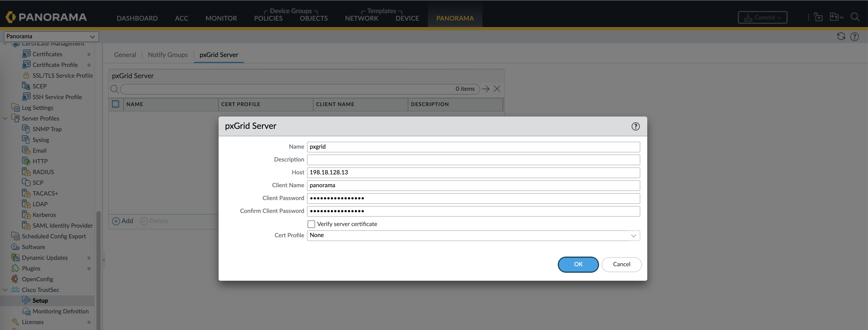This screenshot has width=868, height=330.
Task: Enable Verify server certificate checkbox
Action: click(311, 224)
